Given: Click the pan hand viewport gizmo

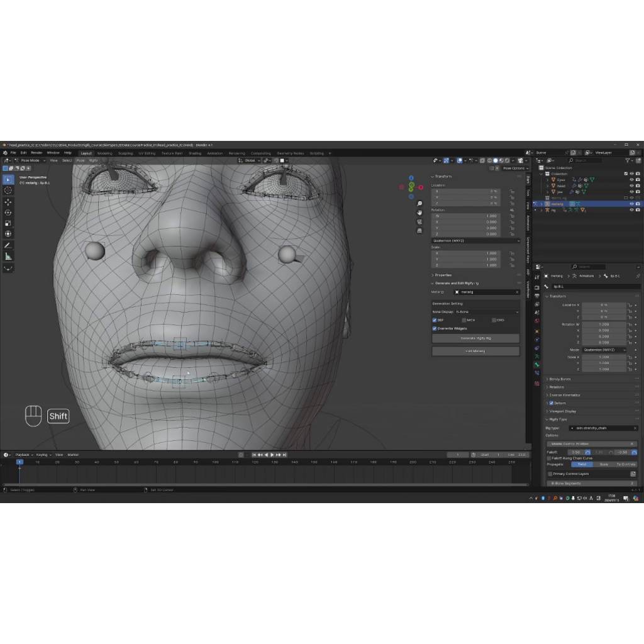Looking at the screenshot, I should pos(419,213).
